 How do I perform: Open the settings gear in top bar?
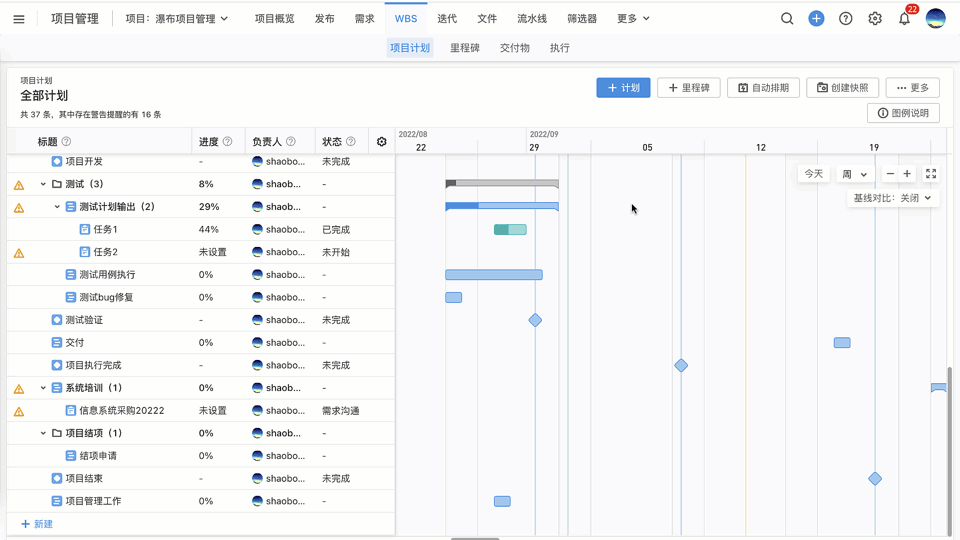pyautogui.click(x=875, y=18)
